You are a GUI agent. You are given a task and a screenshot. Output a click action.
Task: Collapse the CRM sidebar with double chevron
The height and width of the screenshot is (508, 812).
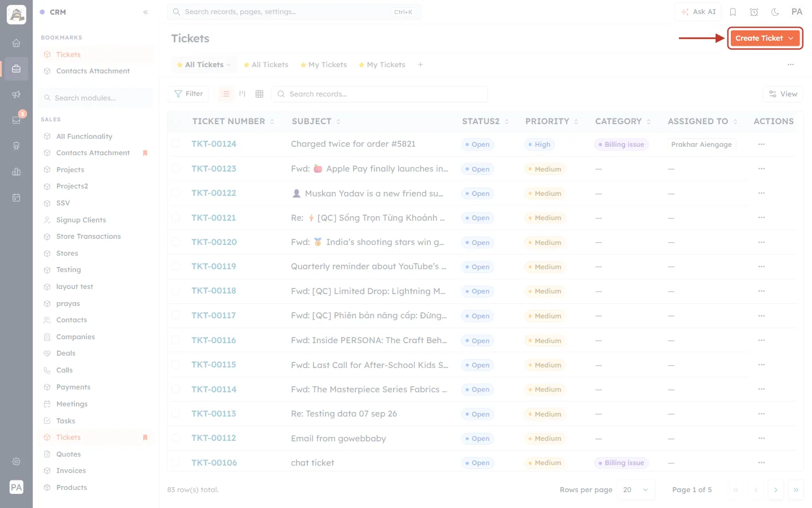tap(145, 12)
